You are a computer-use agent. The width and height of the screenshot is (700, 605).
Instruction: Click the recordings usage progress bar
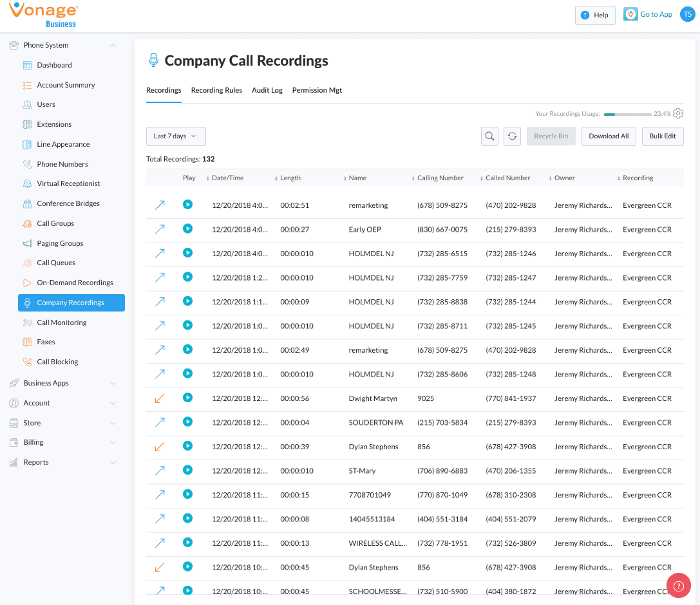[x=627, y=114]
